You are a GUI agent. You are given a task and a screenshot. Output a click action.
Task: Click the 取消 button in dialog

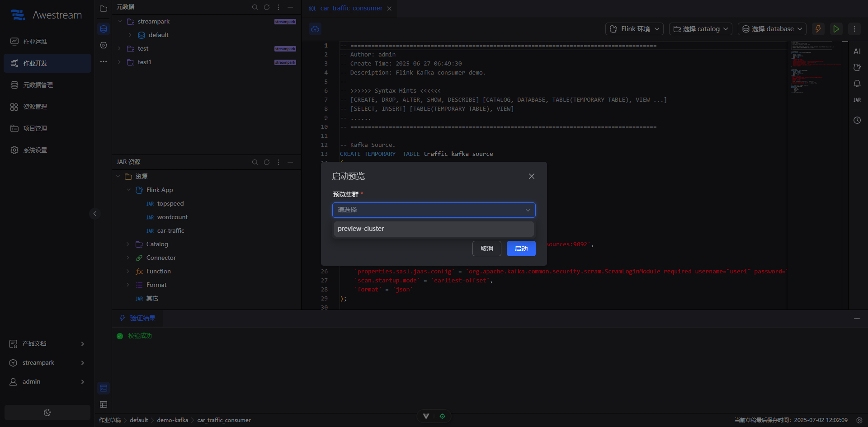pos(486,249)
